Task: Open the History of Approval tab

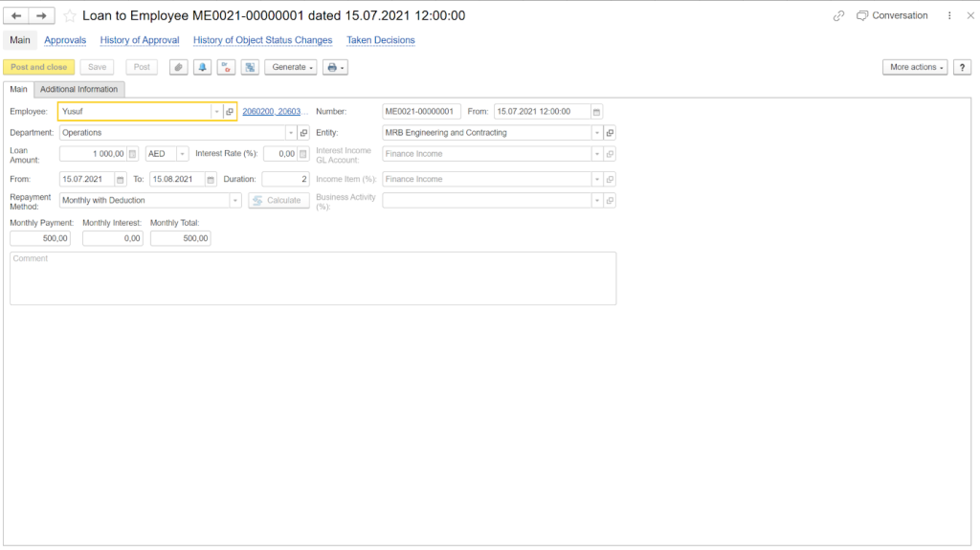Action: click(140, 40)
